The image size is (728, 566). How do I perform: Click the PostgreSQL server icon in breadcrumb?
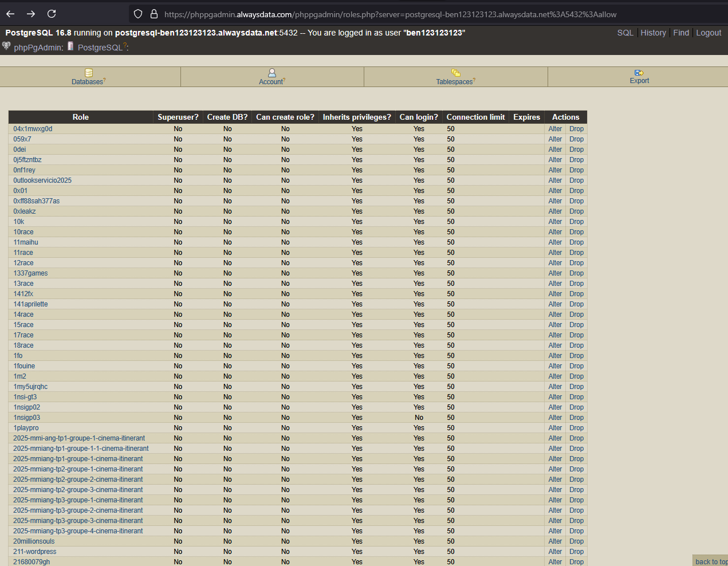[70, 46]
